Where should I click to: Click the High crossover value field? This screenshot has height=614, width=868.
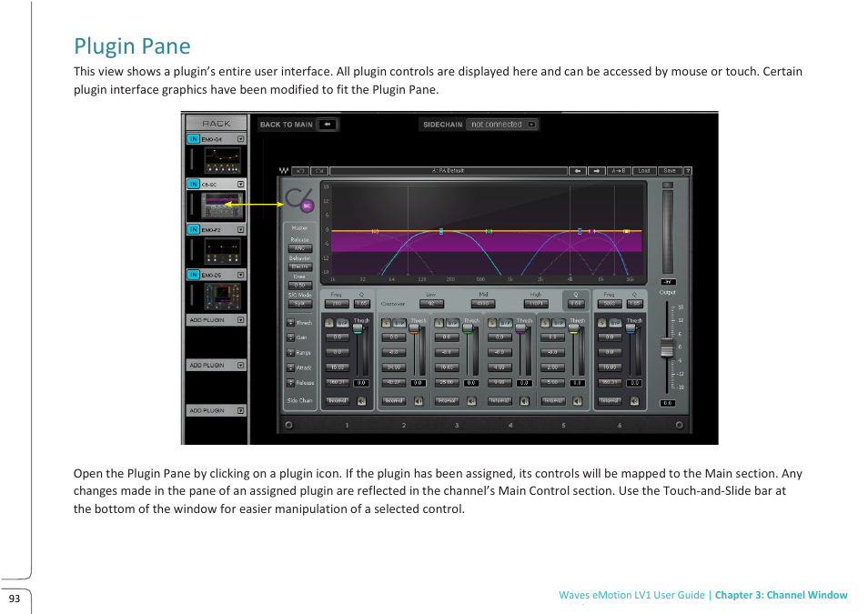pyautogui.click(x=536, y=304)
